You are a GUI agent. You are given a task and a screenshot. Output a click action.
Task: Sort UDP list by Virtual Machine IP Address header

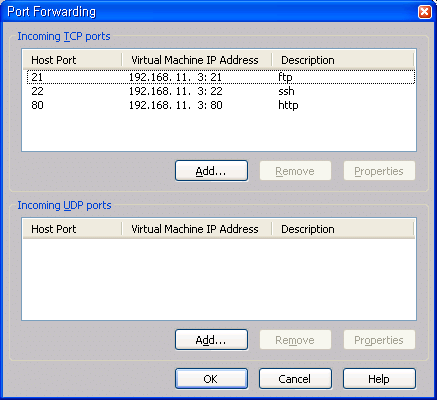(197, 229)
